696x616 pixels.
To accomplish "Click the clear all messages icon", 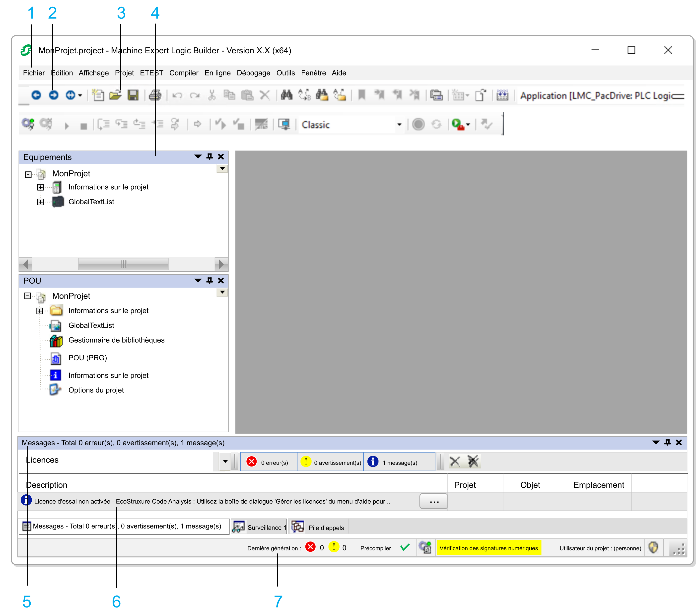I will [473, 461].
